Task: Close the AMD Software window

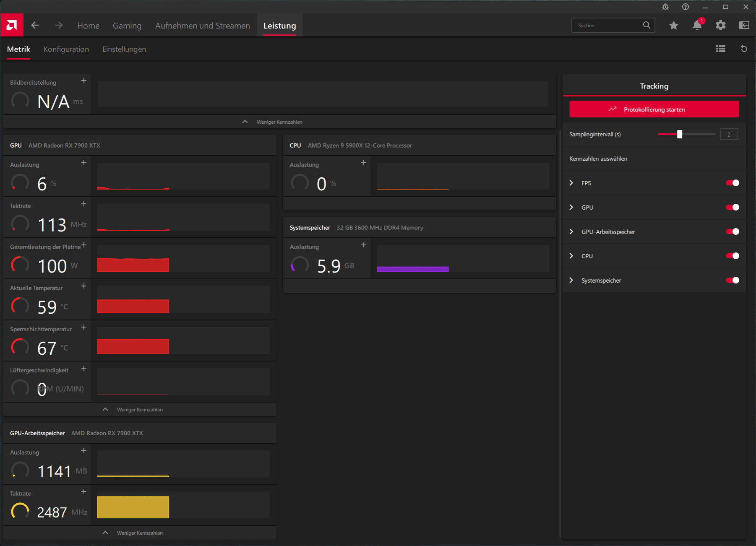Action: (x=746, y=7)
